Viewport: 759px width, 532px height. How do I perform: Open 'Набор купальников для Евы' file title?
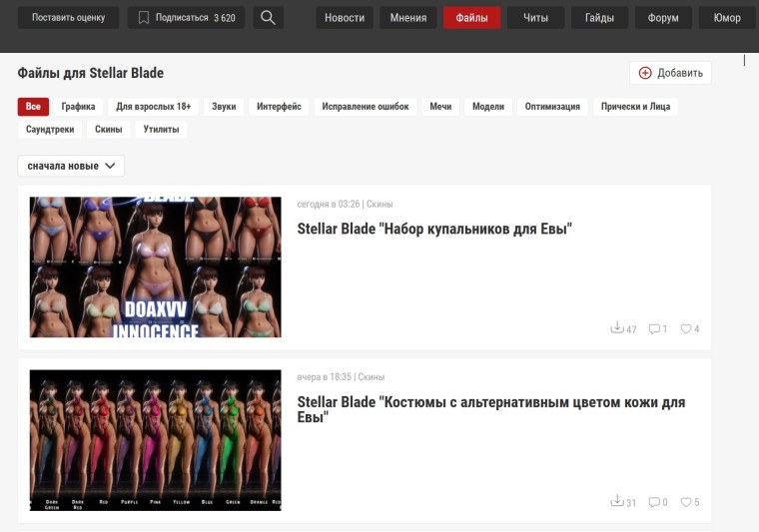(x=434, y=229)
